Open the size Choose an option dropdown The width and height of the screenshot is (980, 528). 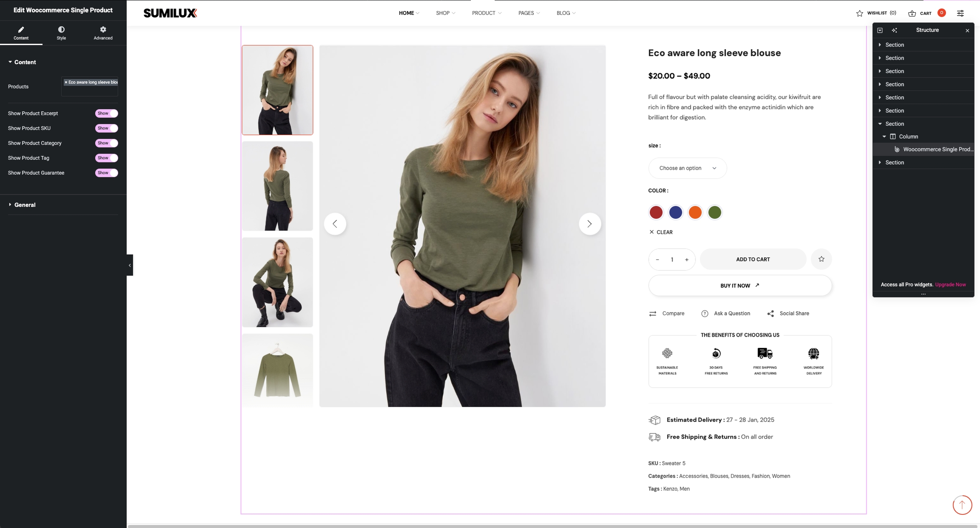point(687,168)
